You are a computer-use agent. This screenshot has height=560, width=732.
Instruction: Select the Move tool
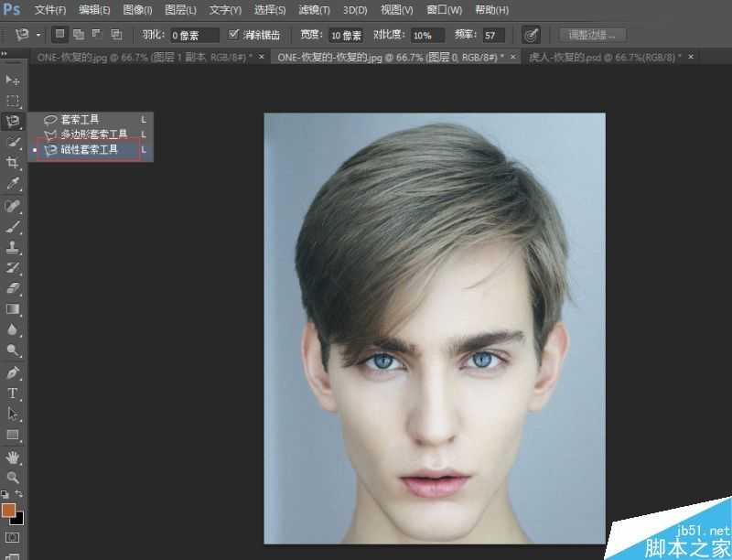pos(13,81)
